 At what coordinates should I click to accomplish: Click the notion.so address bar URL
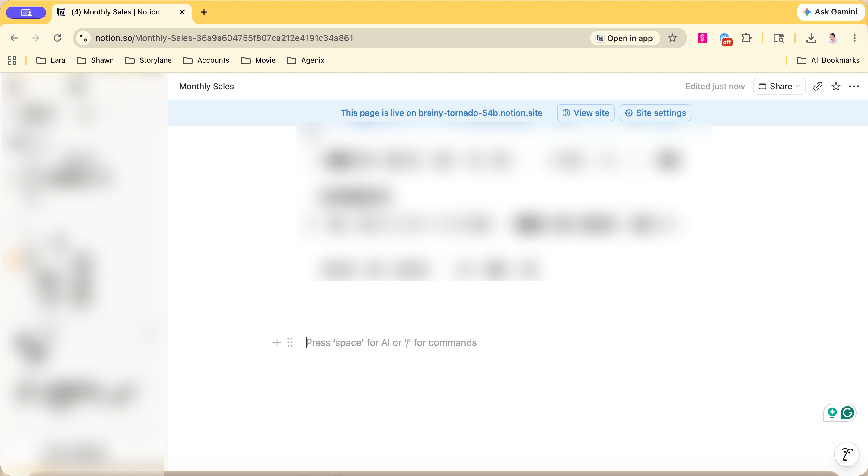coord(224,38)
